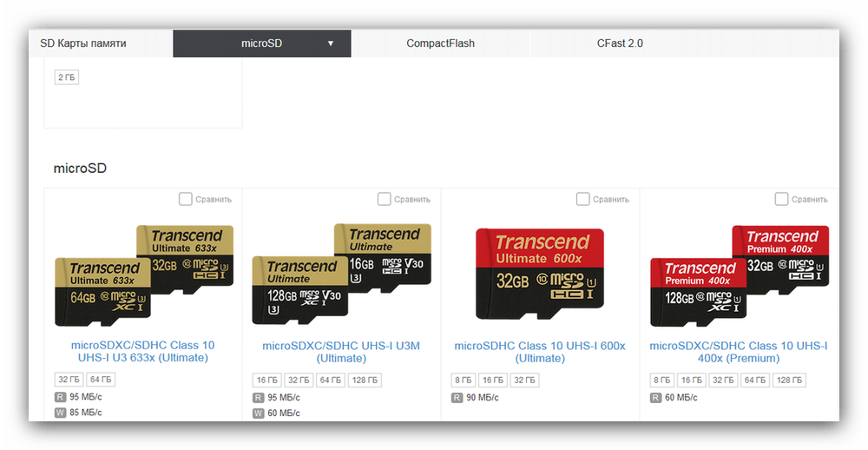Check Сравнить for the U3M Ultimate card
868x450 pixels.
(x=385, y=199)
